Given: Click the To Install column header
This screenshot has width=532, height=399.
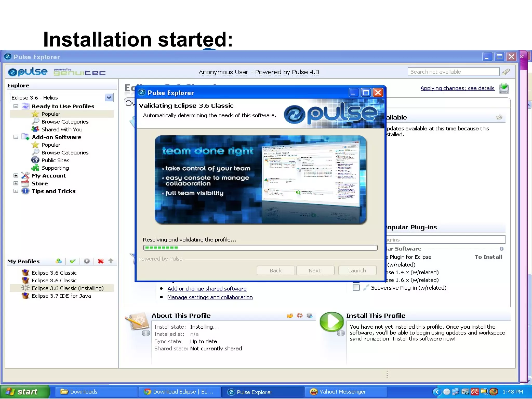Looking at the screenshot, I should [488, 257].
